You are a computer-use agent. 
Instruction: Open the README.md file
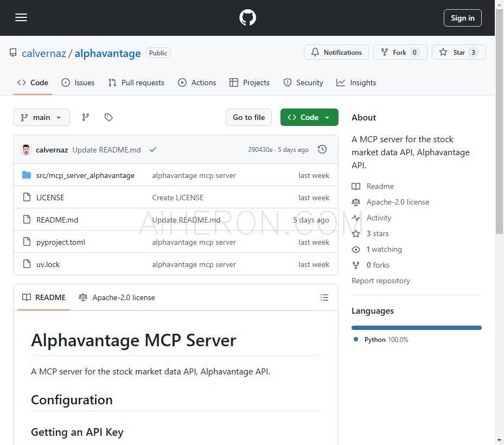point(57,220)
